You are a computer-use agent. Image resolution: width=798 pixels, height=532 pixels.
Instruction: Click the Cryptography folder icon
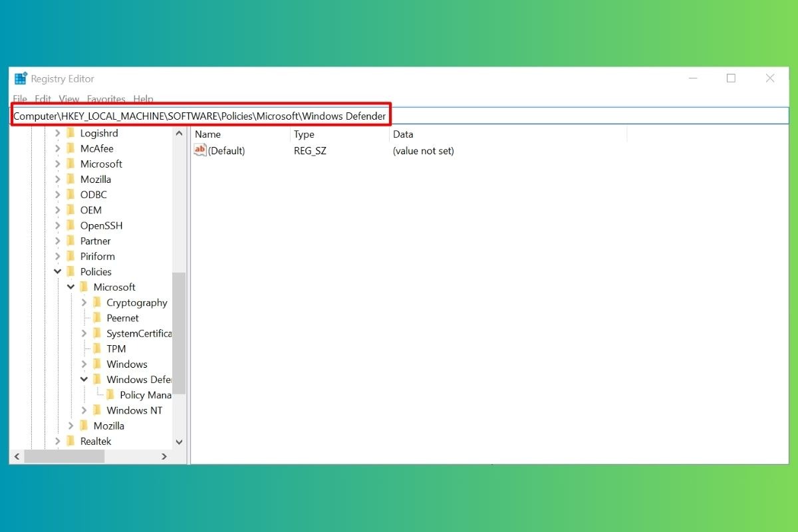click(97, 303)
